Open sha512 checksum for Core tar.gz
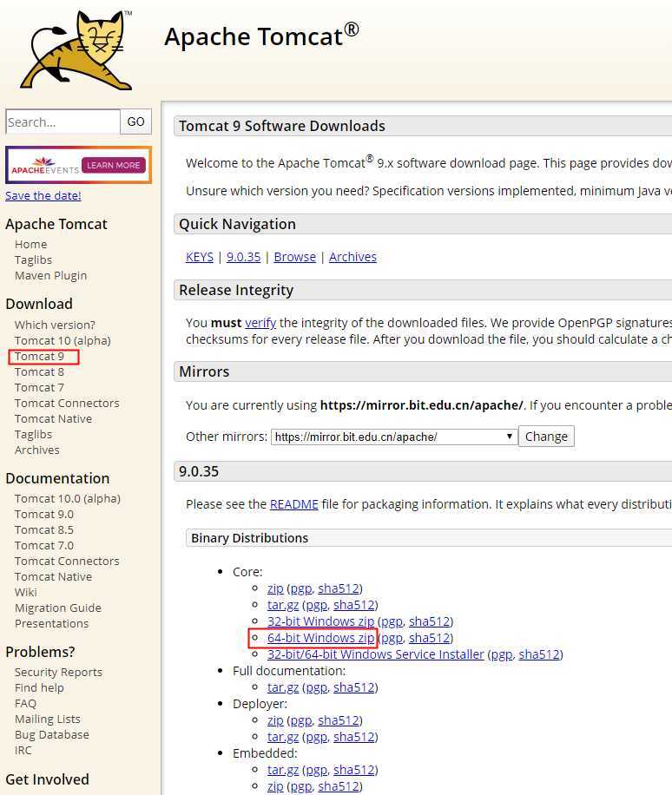This screenshot has width=672, height=795. point(354,606)
